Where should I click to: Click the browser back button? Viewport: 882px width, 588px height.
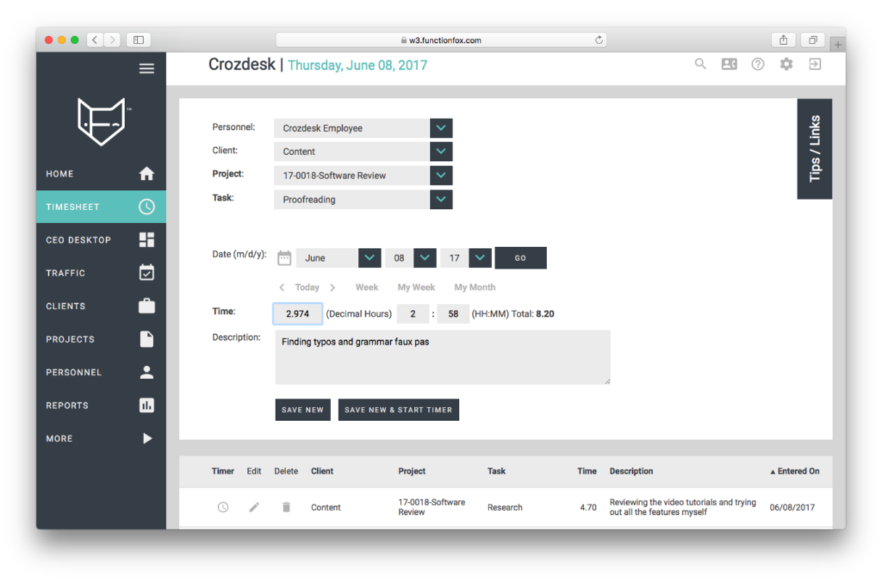click(x=95, y=40)
